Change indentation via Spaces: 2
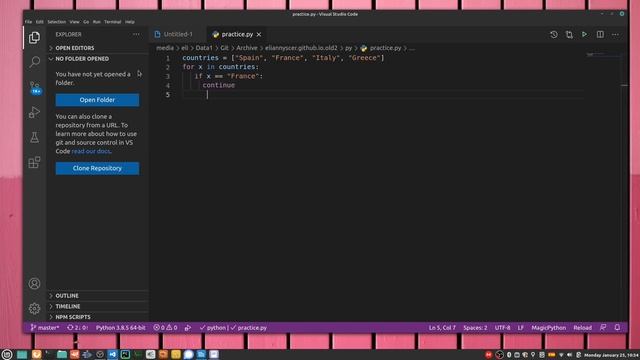 click(x=475, y=327)
